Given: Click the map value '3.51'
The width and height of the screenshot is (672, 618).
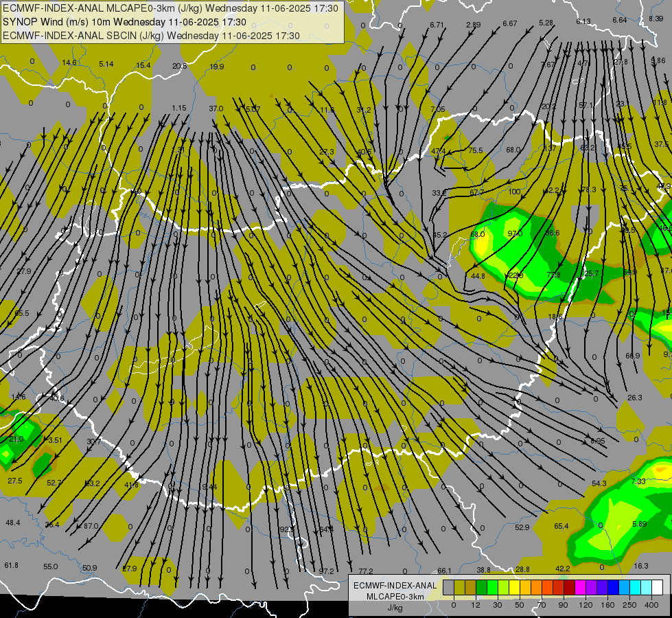Looking at the screenshot, I should coord(56,440).
